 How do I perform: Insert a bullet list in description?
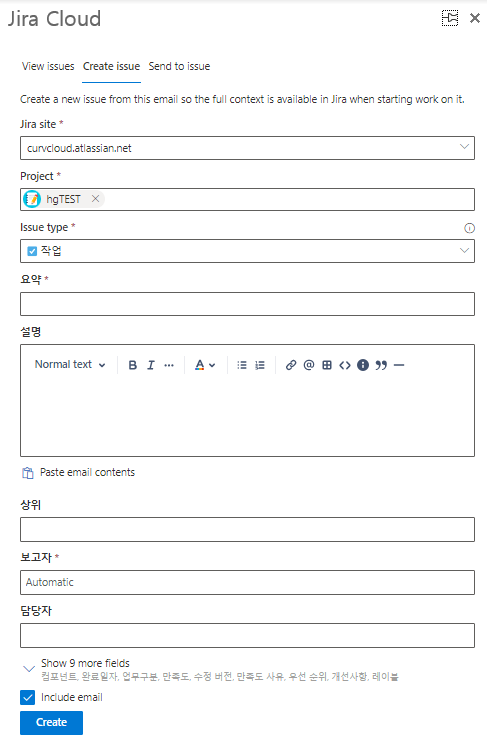[x=242, y=365]
